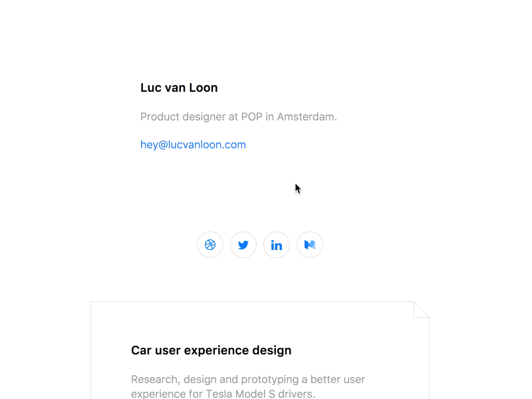Select the Tesla Model S project description
The image size is (532, 399).
tap(247, 386)
